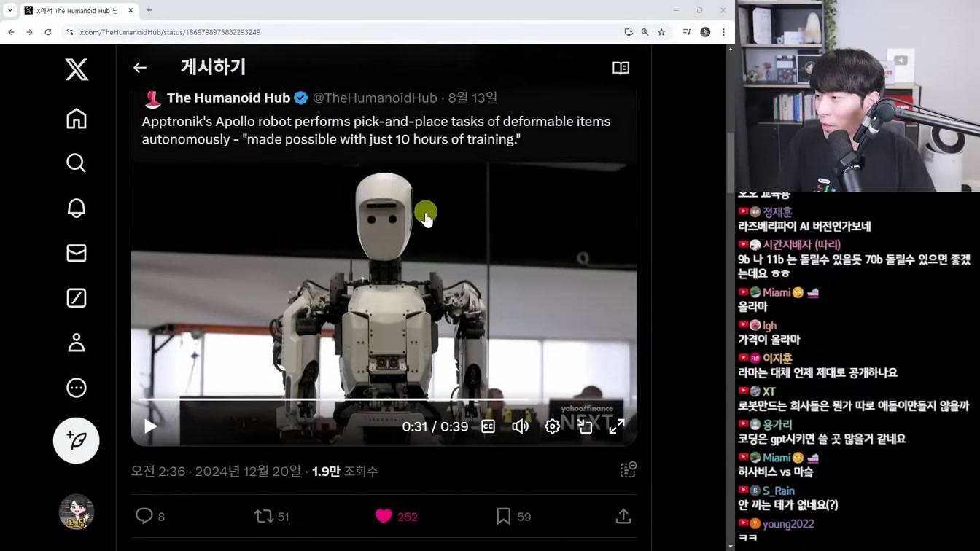This screenshot has height=551, width=980.
Task: Click page scrollbar up arrow
Action: click(730, 49)
